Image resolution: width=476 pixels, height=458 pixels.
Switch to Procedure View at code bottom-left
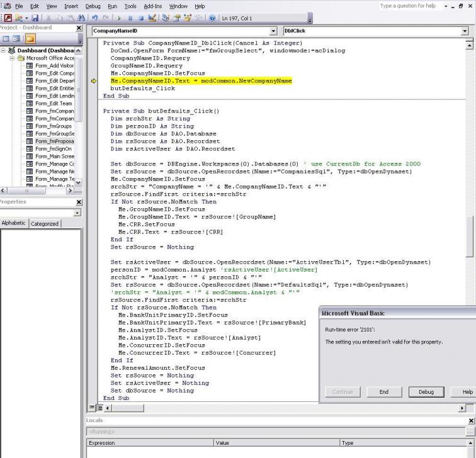91,408
